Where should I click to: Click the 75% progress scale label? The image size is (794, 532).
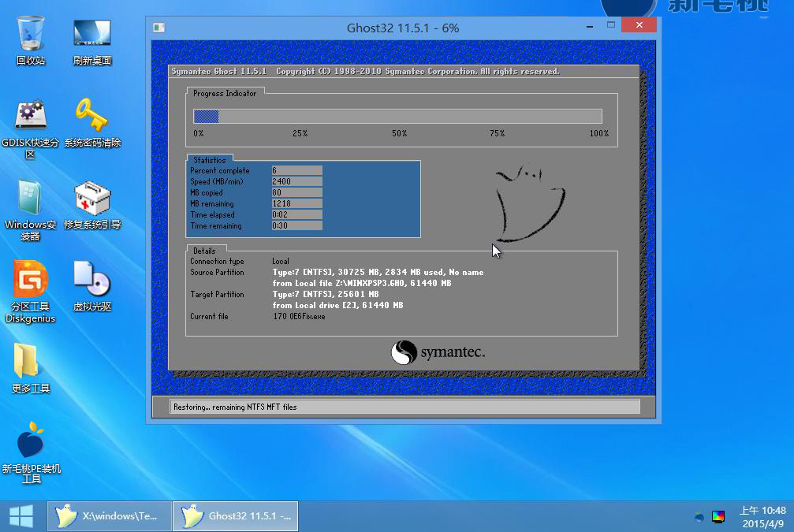point(498,134)
